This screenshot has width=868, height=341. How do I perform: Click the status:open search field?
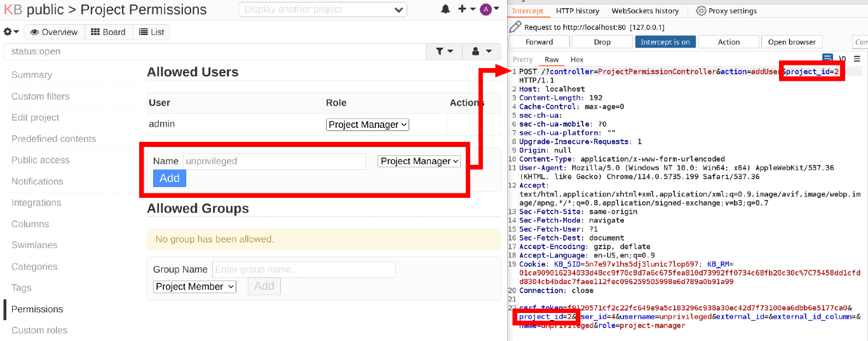click(x=214, y=52)
